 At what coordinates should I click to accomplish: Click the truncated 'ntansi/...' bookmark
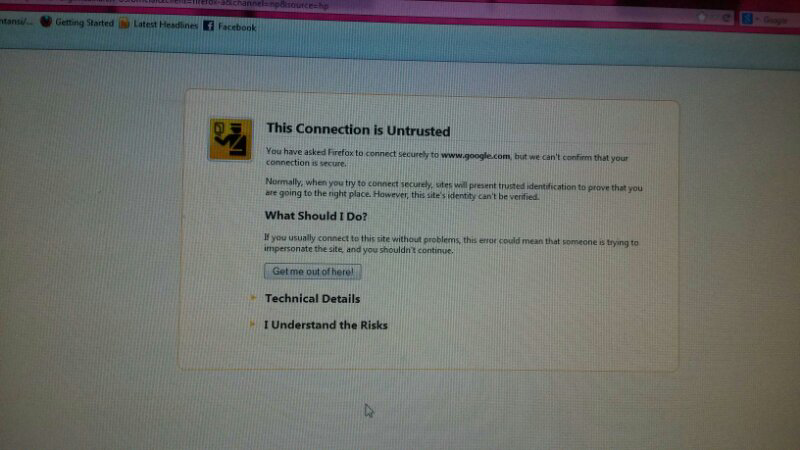point(16,21)
